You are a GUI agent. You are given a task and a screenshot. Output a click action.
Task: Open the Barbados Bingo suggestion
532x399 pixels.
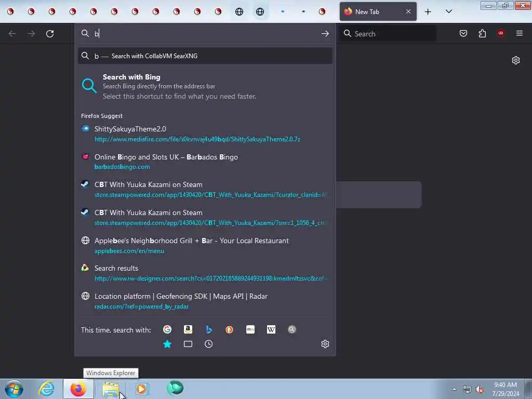coord(205,162)
